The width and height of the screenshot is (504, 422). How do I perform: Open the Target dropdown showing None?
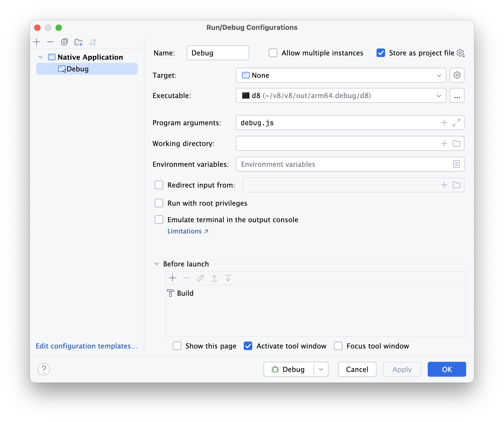(x=341, y=75)
